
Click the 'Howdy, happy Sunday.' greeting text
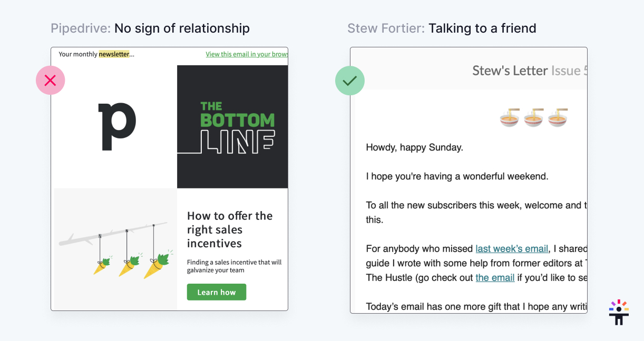414,147
